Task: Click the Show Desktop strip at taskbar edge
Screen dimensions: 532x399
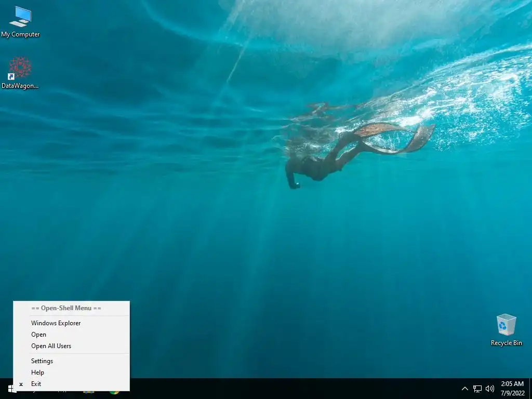Action: (x=530, y=389)
